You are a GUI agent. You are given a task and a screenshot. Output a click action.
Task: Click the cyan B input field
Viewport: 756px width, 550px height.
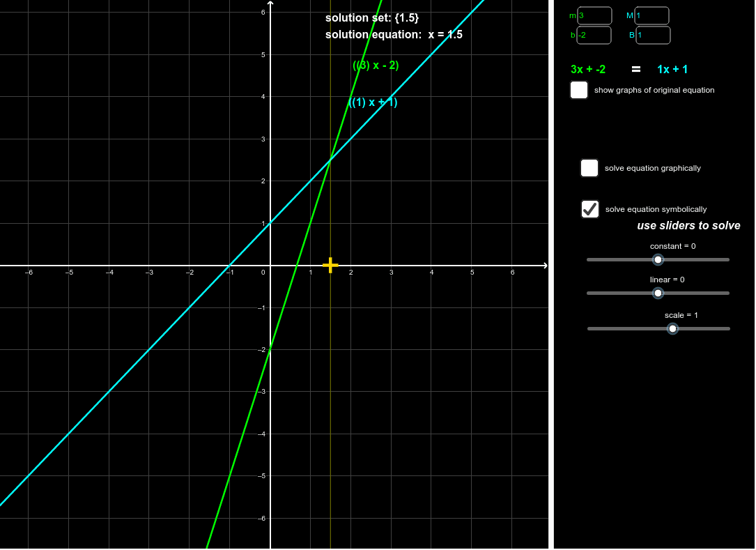click(653, 35)
